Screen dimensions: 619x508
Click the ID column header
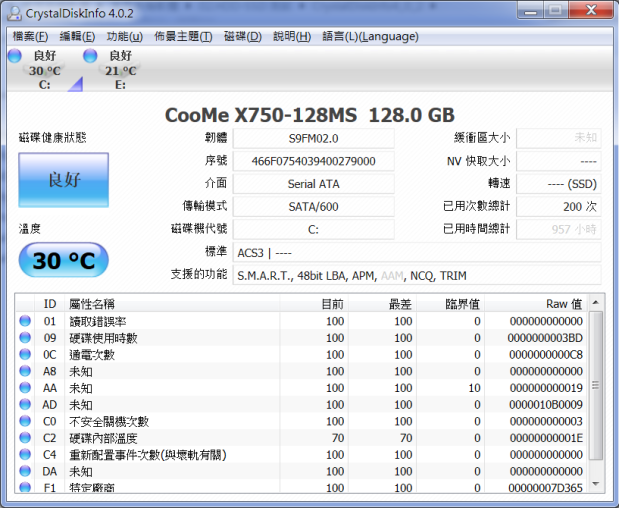[50, 304]
